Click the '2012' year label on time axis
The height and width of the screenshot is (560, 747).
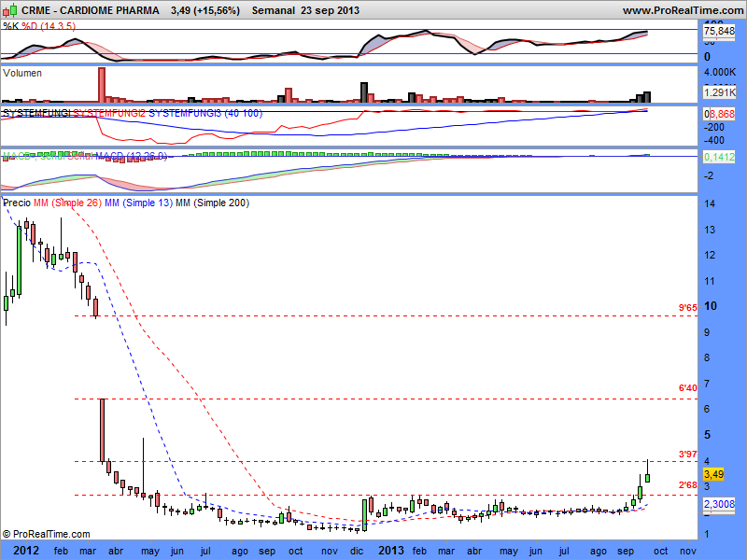click(26, 551)
